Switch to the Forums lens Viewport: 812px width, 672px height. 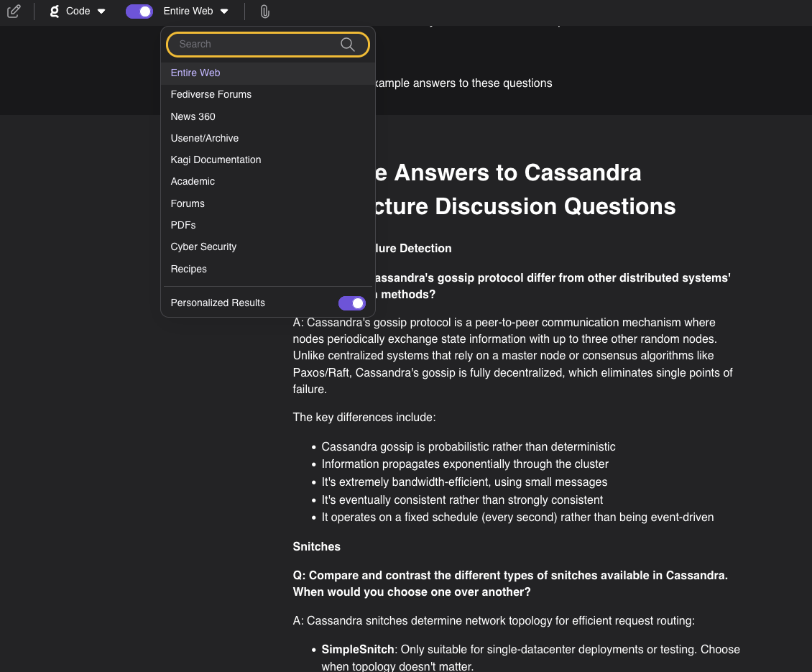[x=188, y=203]
